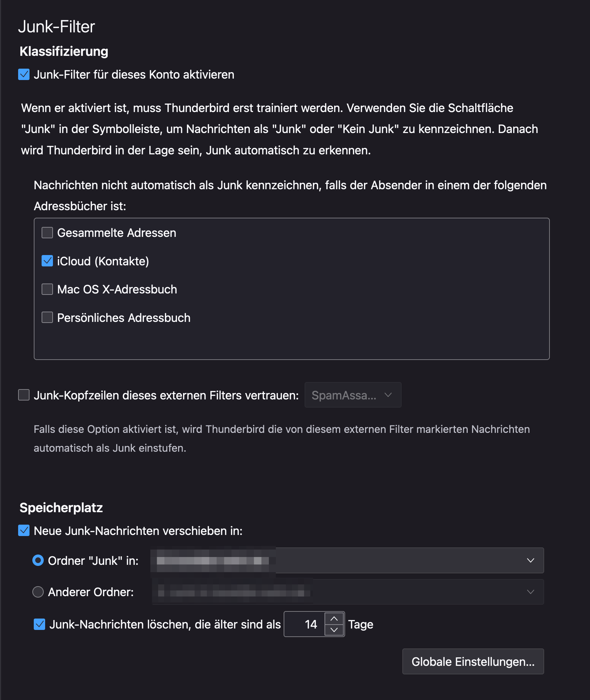Decrease junk deletion days with down arrow
This screenshot has height=700, width=590.
pos(334,630)
